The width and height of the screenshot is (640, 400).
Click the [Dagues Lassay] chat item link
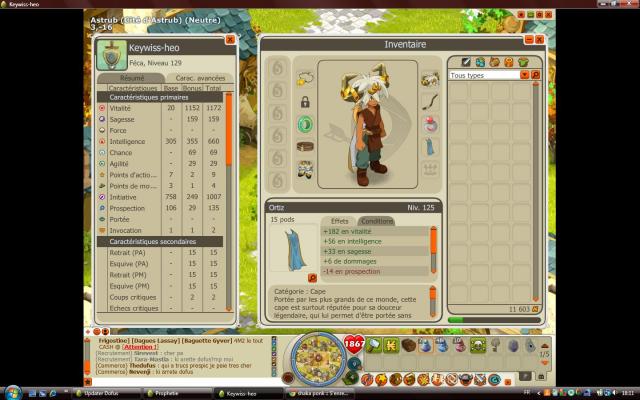coord(156,340)
